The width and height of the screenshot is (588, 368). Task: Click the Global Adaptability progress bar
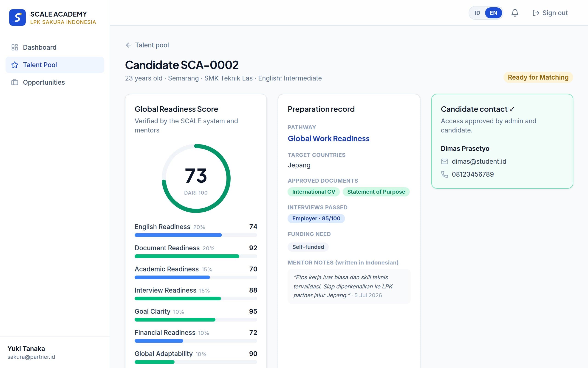[196, 362]
